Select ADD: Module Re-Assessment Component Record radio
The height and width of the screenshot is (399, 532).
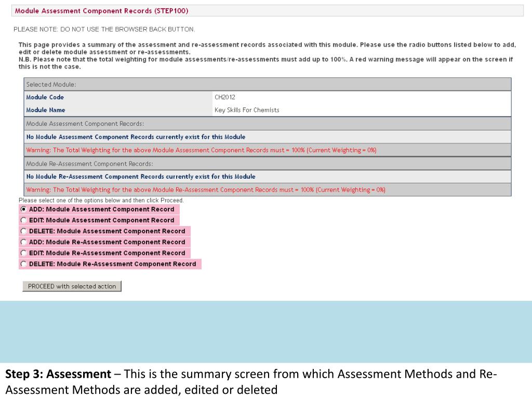[23, 242]
